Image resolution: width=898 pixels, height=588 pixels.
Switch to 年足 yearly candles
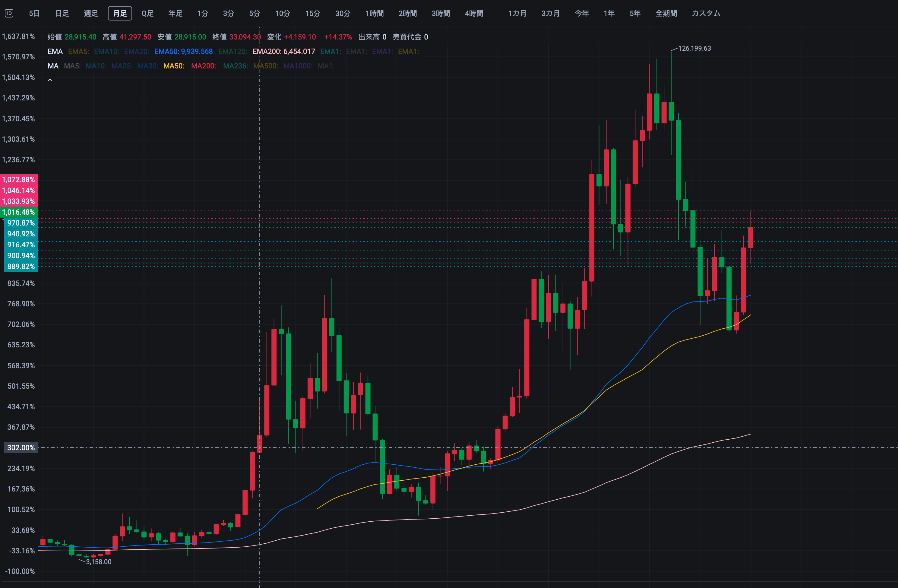click(x=175, y=13)
